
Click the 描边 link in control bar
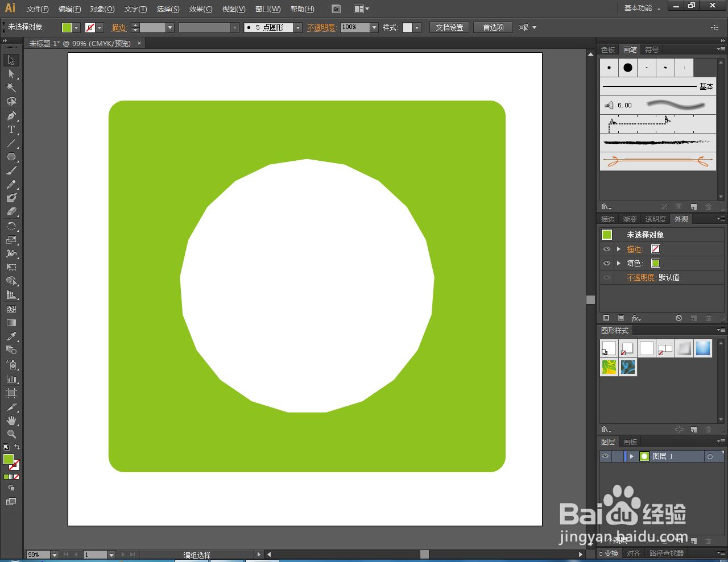tap(119, 27)
